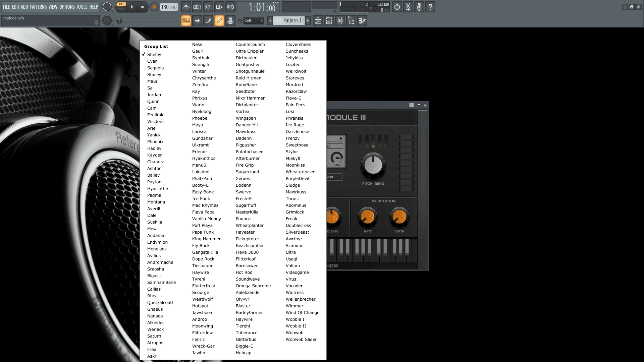This screenshot has height=362, width=644.
Task: Open the VIEW menu
Action: (x=53, y=7)
